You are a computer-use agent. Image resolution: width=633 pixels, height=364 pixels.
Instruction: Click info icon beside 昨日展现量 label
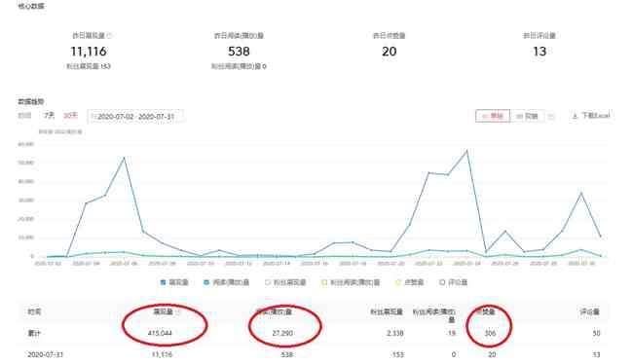click(109, 35)
